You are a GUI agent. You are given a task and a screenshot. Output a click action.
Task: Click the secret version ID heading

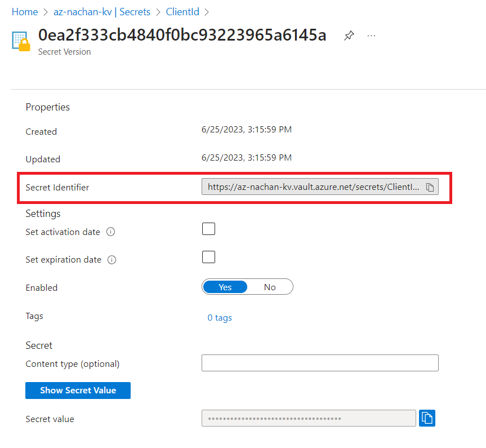[182, 35]
